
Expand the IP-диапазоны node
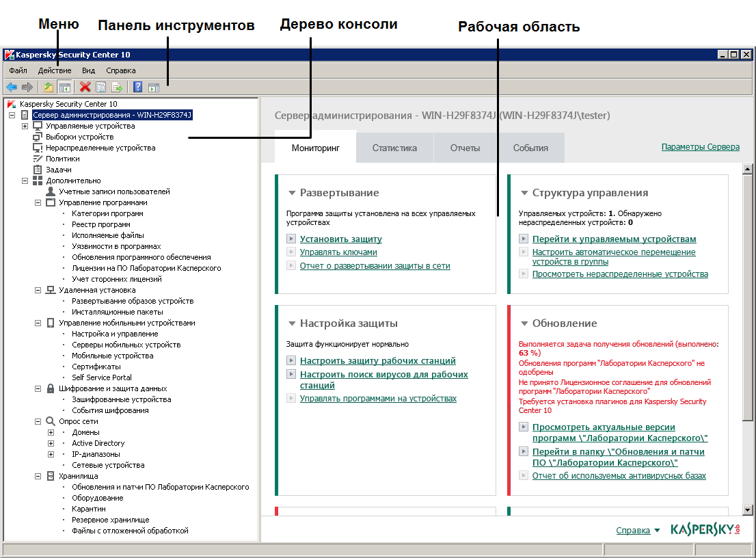click(x=51, y=454)
